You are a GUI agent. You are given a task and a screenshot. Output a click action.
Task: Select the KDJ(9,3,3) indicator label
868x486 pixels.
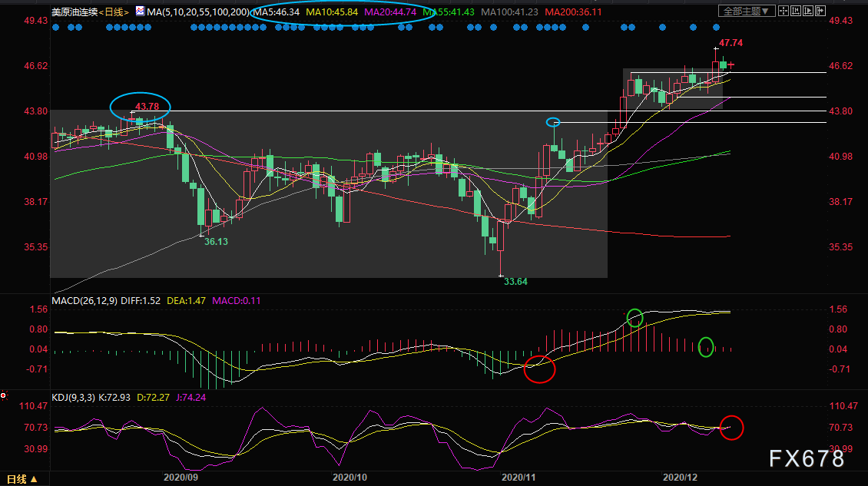pos(73,398)
